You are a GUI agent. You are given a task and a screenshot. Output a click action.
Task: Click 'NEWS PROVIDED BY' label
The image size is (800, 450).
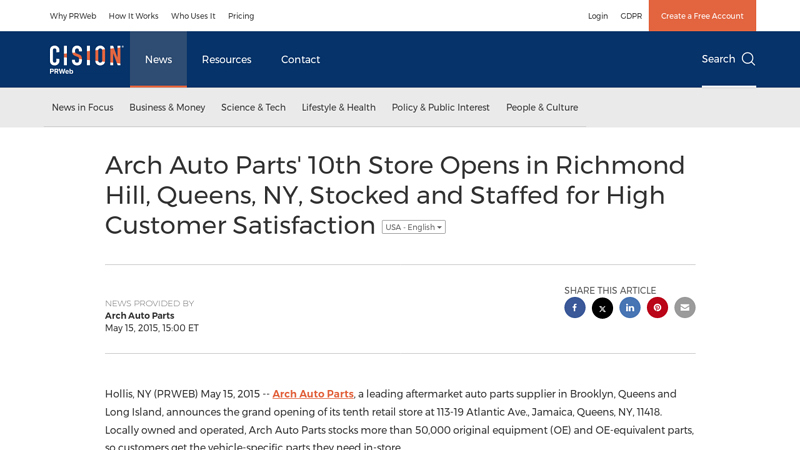pos(149,304)
